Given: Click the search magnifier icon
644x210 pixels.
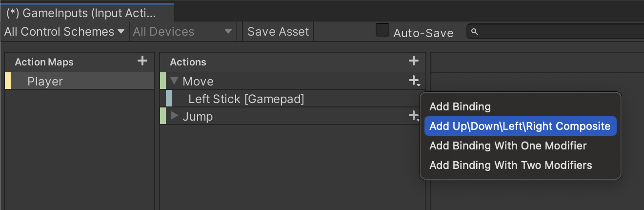Looking at the screenshot, I should [x=475, y=32].
